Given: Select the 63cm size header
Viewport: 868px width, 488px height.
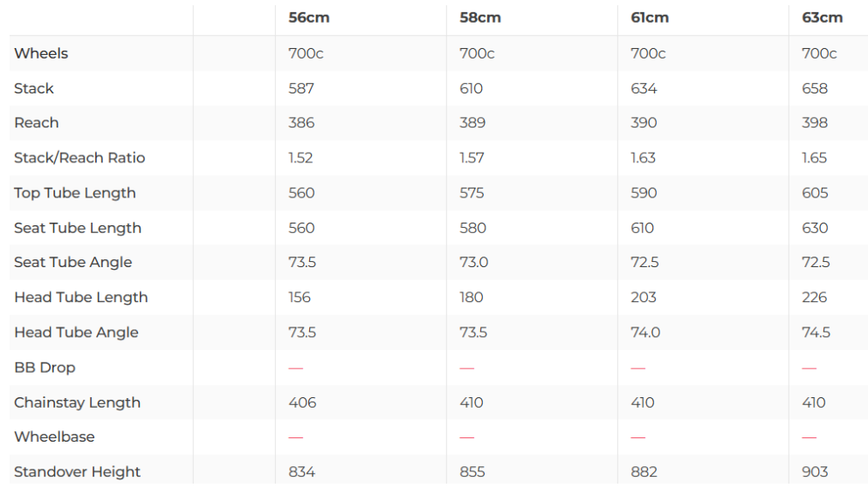Looking at the screenshot, I should tap(822, 17).
